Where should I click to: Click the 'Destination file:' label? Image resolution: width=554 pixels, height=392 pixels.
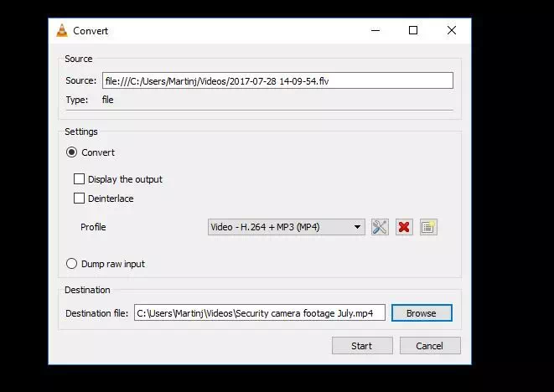click(97, 313)
